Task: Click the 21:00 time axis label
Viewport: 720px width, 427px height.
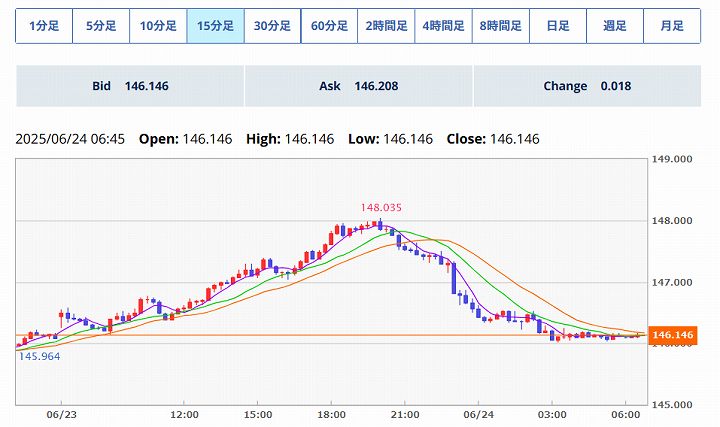Action: pos(405,415)
